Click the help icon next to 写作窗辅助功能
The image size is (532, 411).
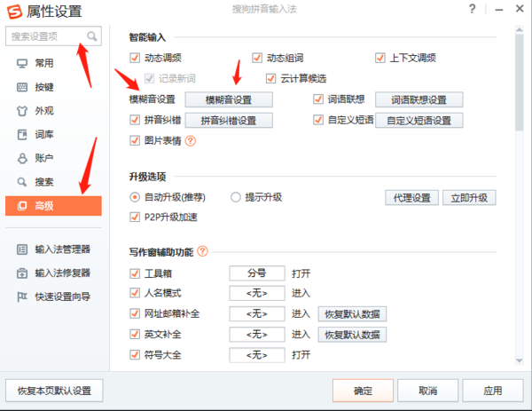coord(202,251)
